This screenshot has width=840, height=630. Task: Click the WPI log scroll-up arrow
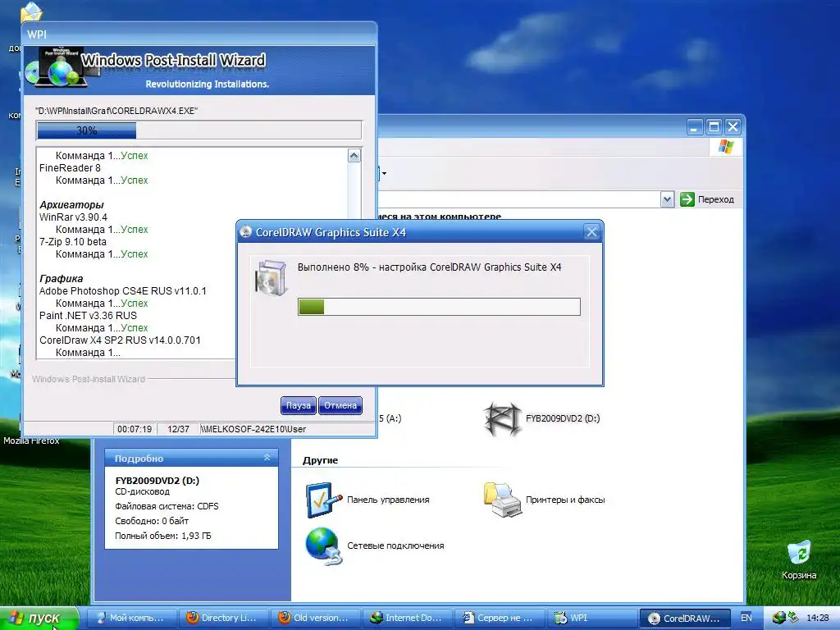[x=354, y=155]
